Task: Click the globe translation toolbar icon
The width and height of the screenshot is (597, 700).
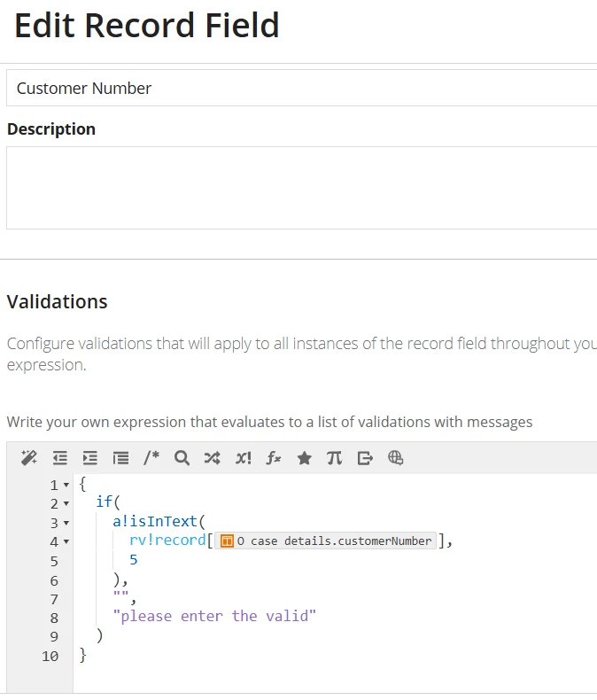Action: pos(395,458)
